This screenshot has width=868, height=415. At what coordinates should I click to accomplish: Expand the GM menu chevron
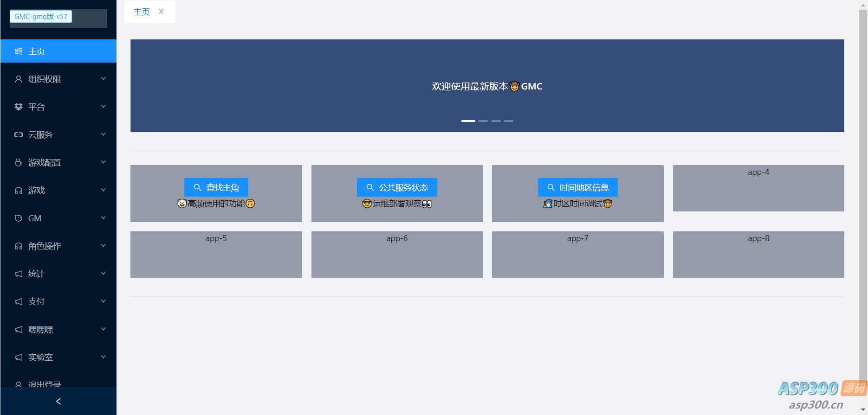click(104, 218)
